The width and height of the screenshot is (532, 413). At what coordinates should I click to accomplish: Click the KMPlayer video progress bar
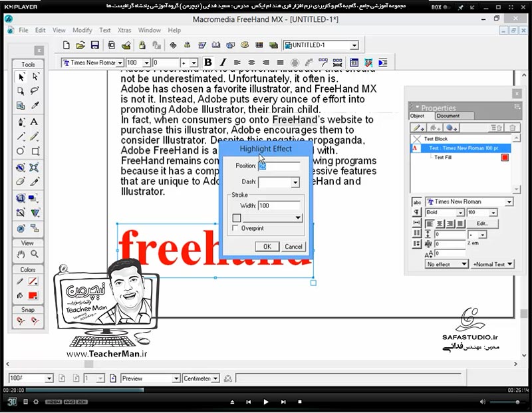coord(265,390)
